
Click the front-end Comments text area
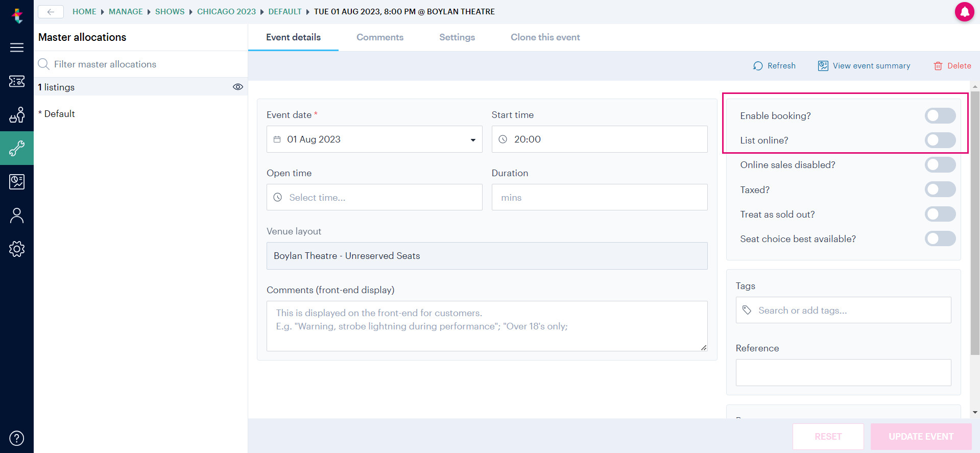click(487, 326)
